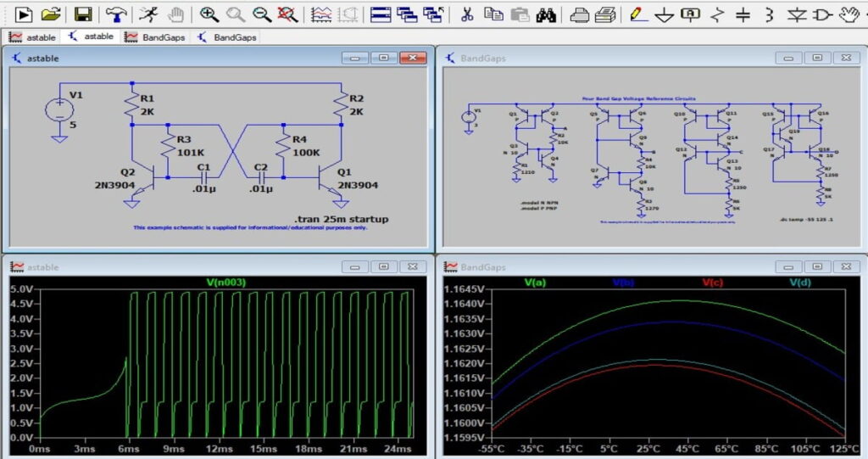
Task: Maximize the astable waveform window
Action: click(x=384, y=266)
